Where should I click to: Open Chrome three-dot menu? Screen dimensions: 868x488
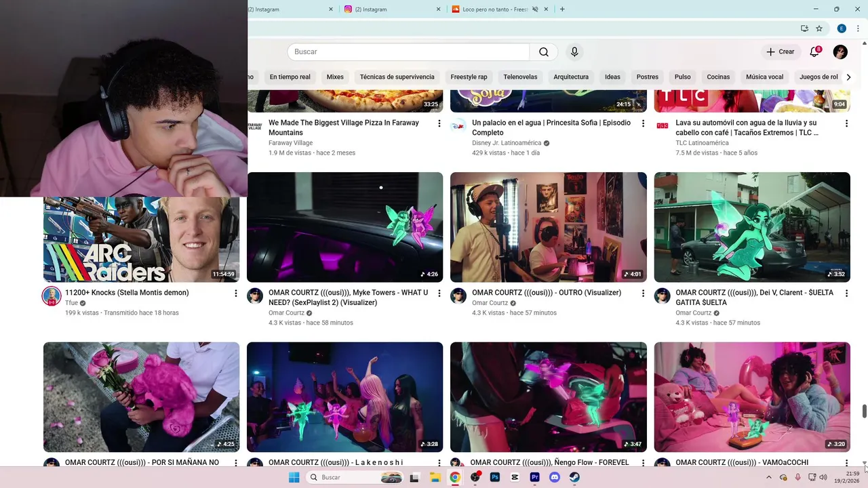(x=858, y=28)
